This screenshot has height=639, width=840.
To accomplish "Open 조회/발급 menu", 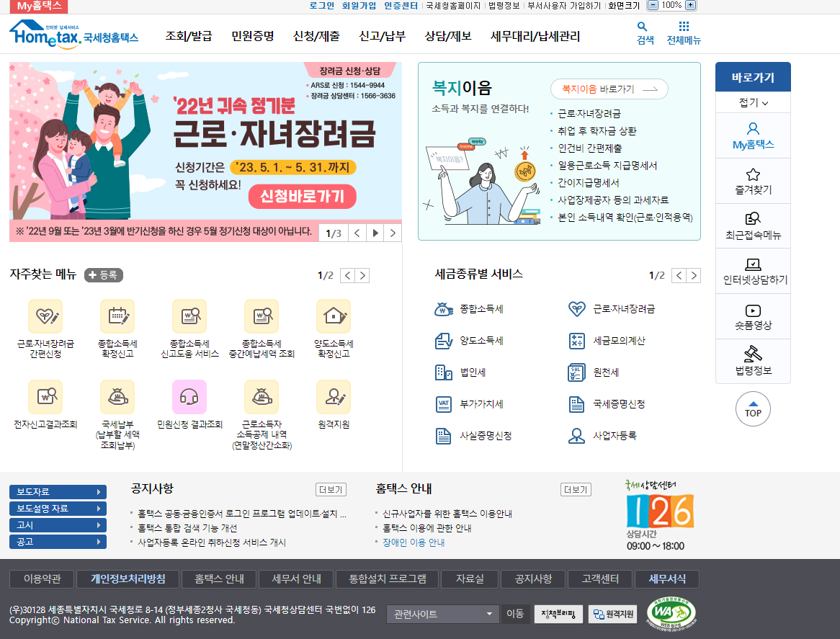I will [189, 36].
